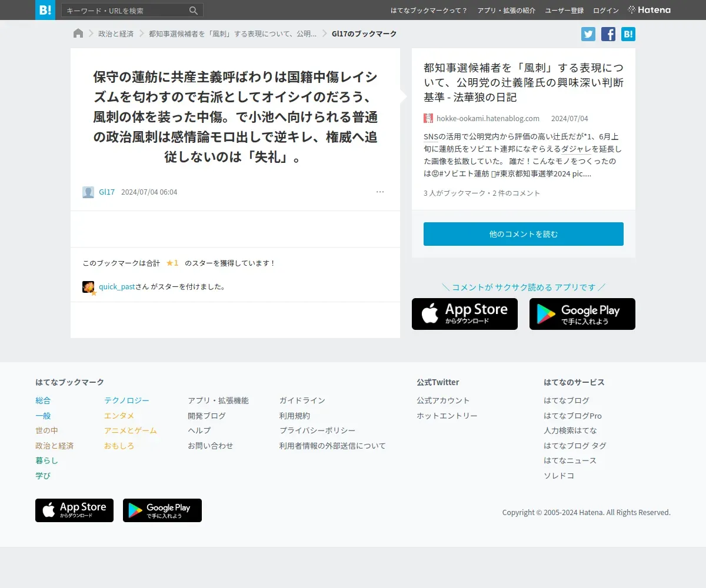The width and height of the screenshot is (706, 588).
Task: Open the 都知事選候補者を「風刺」 breadcrumb link
Action: point(232,34)
